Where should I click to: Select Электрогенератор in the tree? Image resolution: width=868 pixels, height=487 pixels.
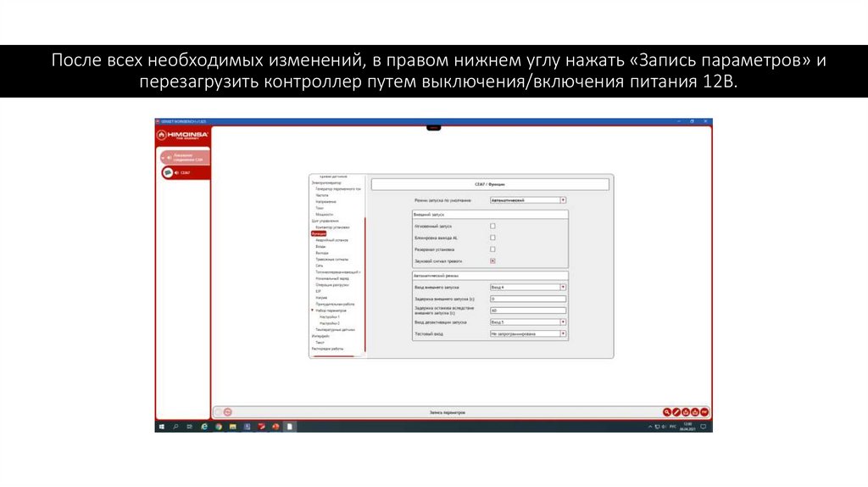coord(326,182)
